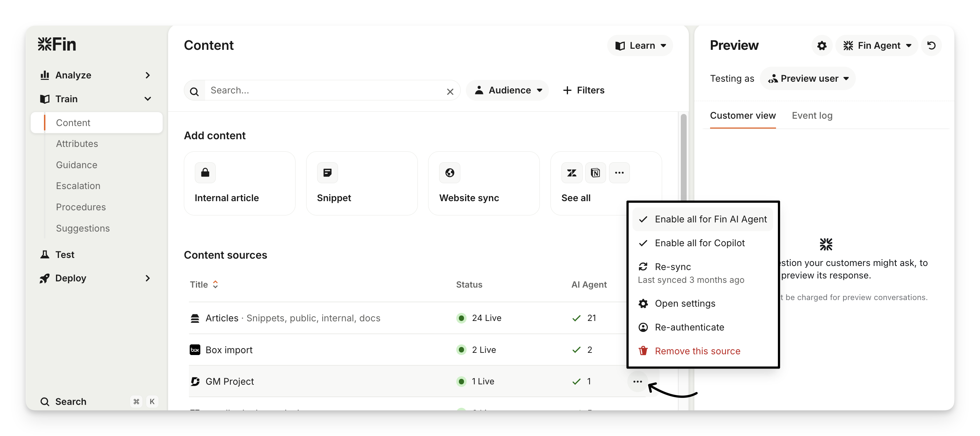
Task: Click the Snippet note icon
Action: point(327,173)
